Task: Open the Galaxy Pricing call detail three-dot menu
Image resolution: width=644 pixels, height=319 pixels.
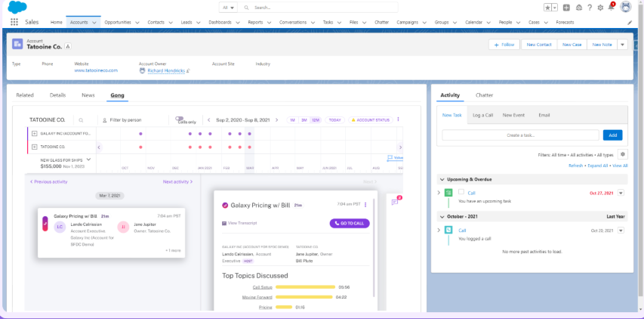Action: point(365,204)
